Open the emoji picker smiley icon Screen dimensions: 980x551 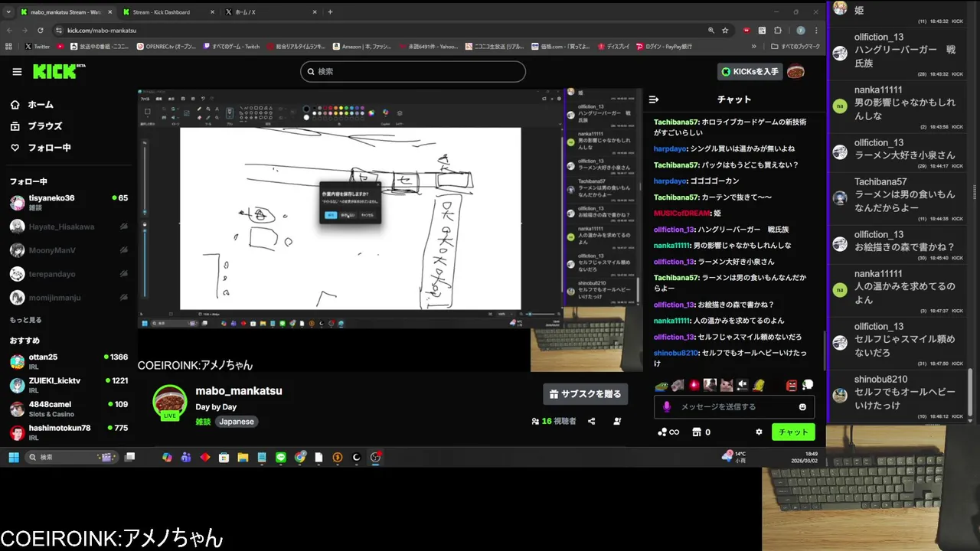pos(802,407)
